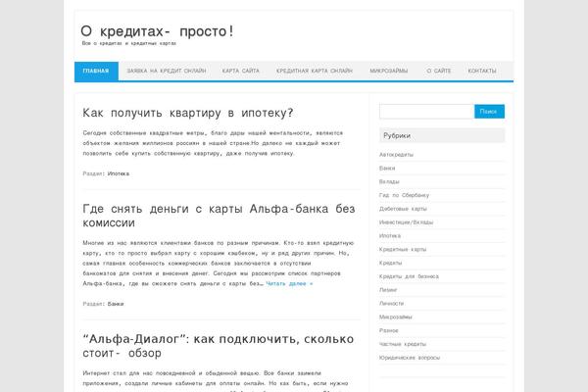Image resolution: width=588 pixels, height=392 pixels.
Task: Open Банки category in Рубрики sidebar
Action: (x=387, y=168)
